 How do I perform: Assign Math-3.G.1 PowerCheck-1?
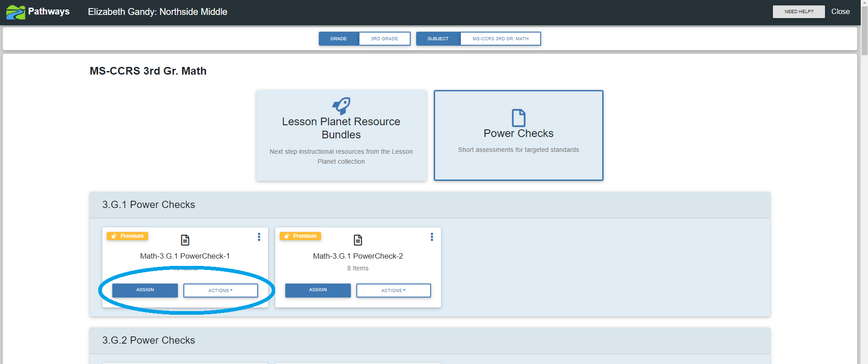tap(145, 290)
